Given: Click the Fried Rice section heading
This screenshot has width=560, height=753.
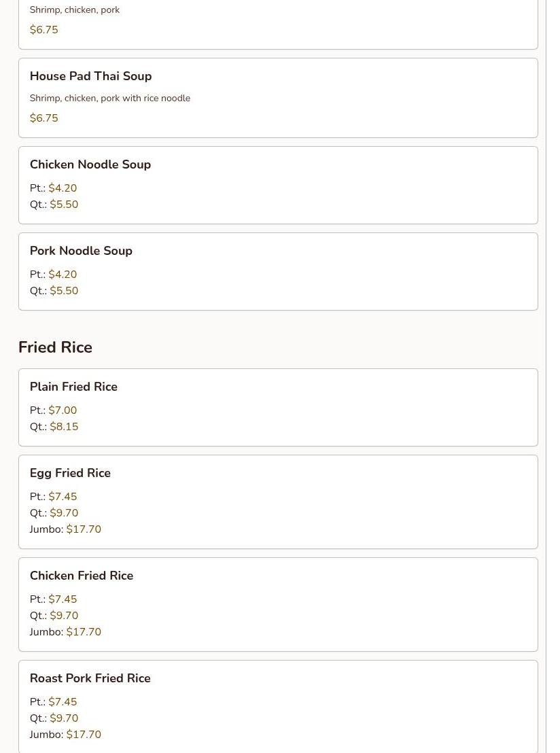Looking at the screenshot, I should [x=55, y=347].
